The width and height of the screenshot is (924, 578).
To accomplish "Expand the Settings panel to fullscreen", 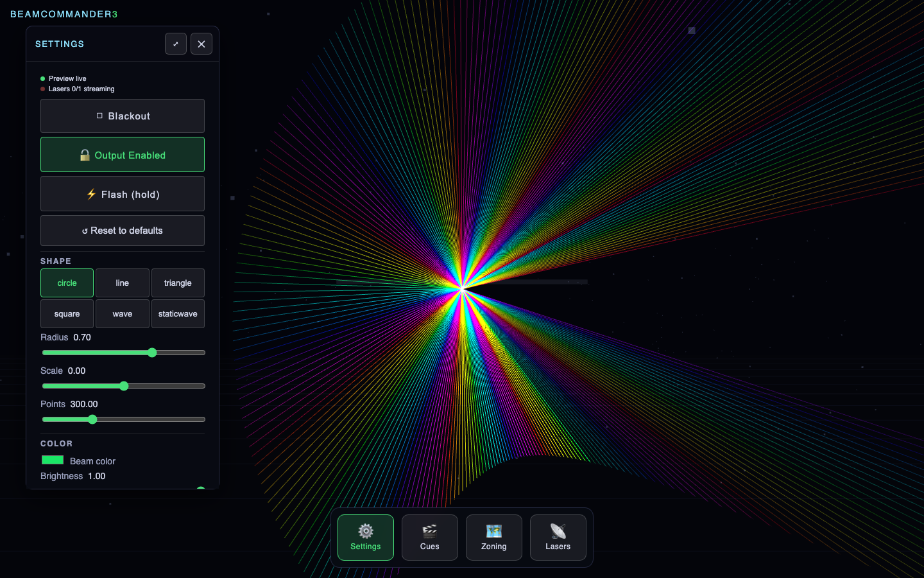I will pos(176,44).
